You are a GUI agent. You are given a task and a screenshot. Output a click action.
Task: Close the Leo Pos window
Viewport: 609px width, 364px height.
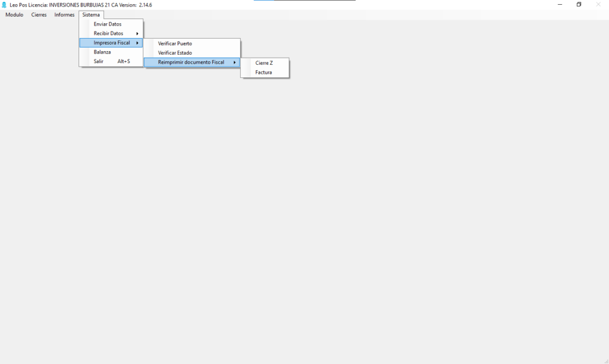point(598,5)
